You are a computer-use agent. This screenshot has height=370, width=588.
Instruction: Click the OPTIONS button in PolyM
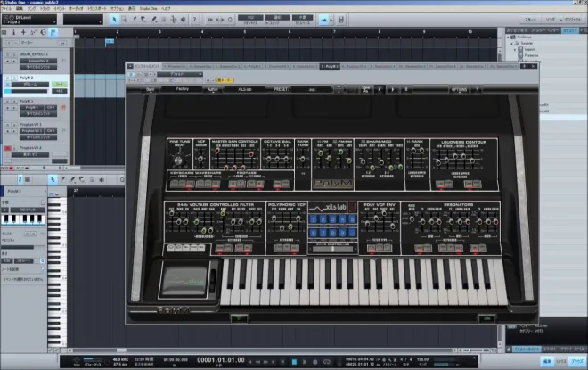459,89
